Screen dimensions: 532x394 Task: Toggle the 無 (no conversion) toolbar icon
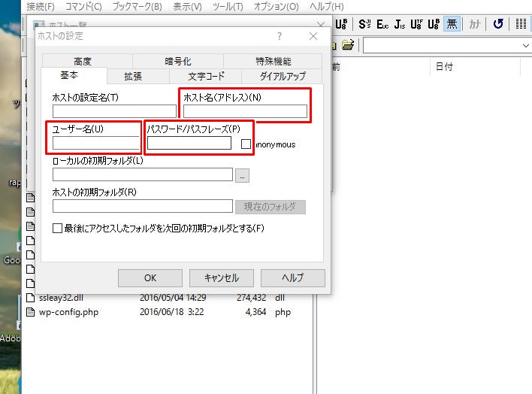point(452,24)
